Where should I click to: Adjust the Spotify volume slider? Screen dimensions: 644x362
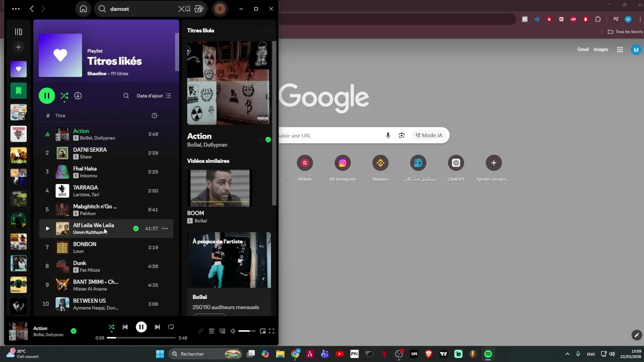pos(247,331)
